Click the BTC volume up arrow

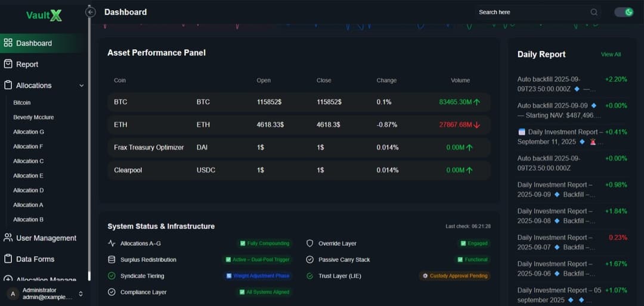coord(476,102)
